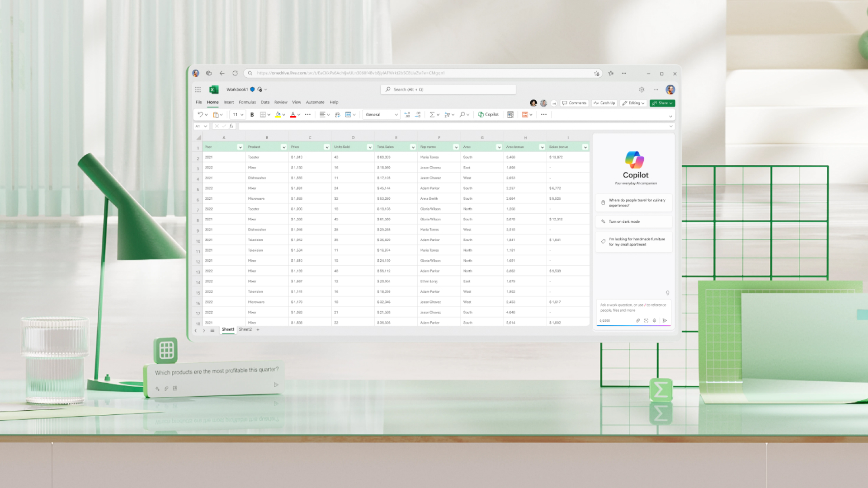Toggle the Area column filter button

click(x=499, y=147)
